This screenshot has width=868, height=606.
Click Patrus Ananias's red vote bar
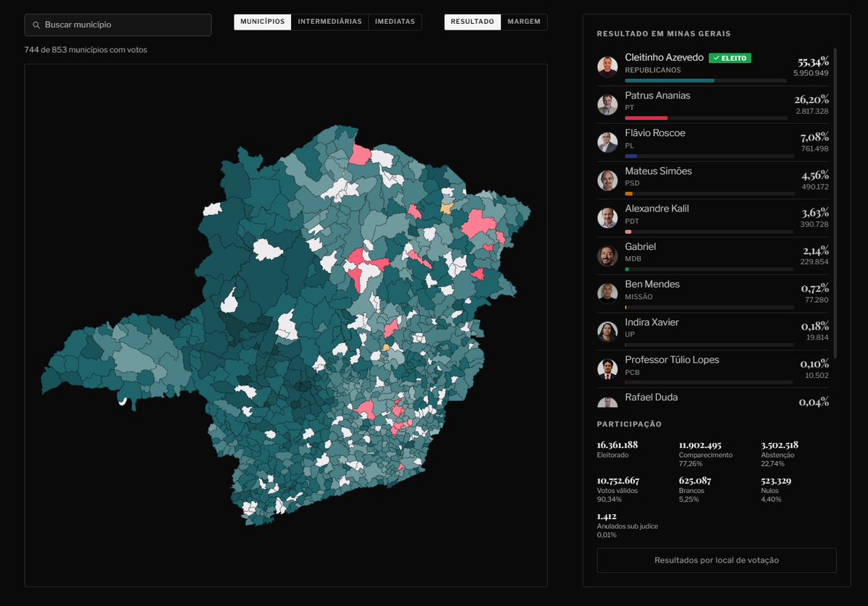point(646,119)
